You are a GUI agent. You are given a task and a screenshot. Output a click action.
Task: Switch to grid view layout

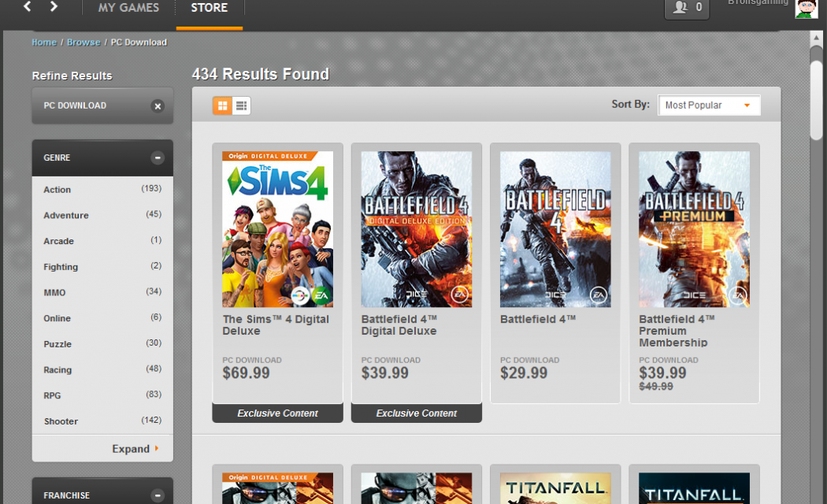click(x=223, y=106)
